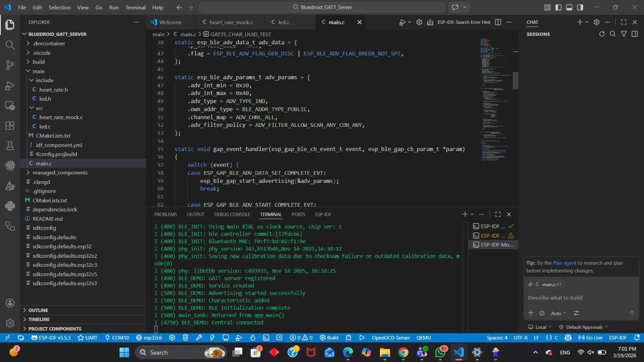Expand the .devcontainer folder
The width and height of the screenshot is (644, 362).
click(48, 43)
